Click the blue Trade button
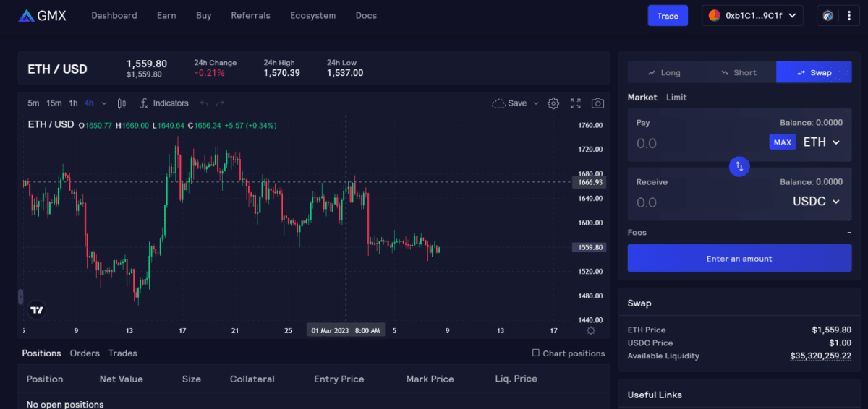 [x=668, y=15]
